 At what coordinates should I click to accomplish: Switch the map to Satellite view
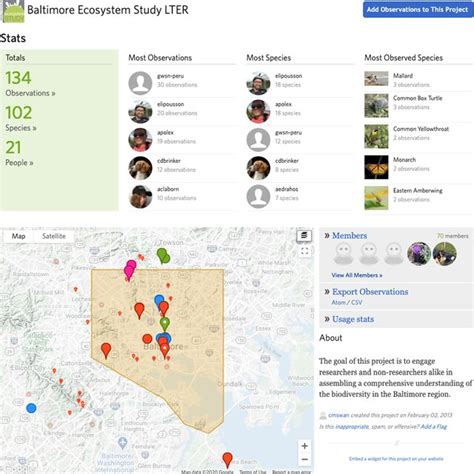click(54, 236)
